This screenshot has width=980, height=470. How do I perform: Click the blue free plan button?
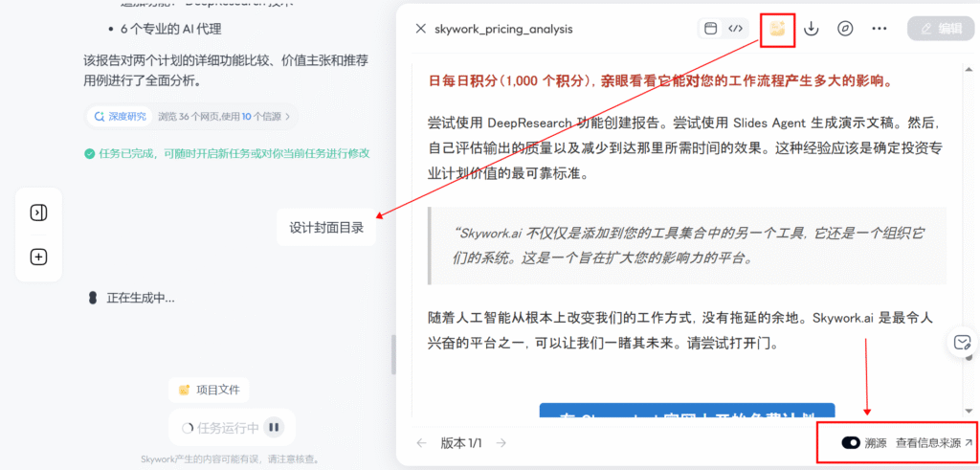(x=686, y=415)
